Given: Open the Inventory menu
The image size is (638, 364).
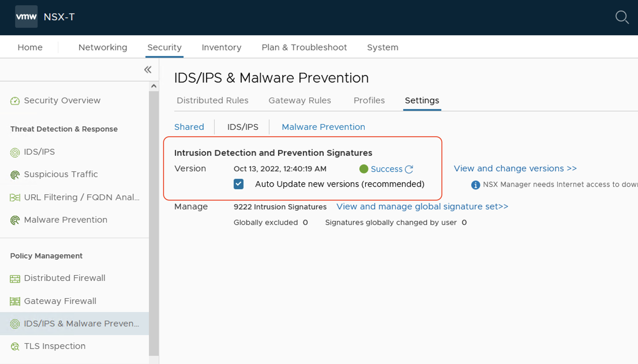Looking at the screenshot, I should tap(222, 47).
